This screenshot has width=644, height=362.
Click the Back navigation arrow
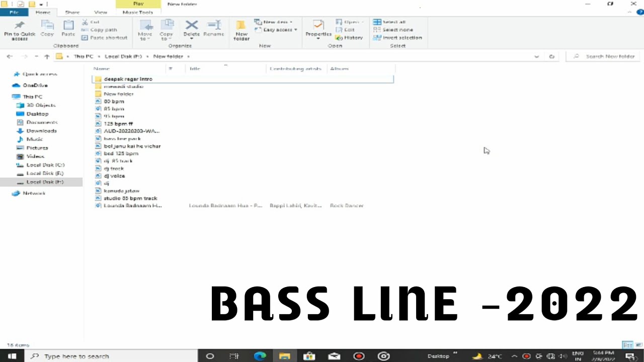[x=10, y=56]
